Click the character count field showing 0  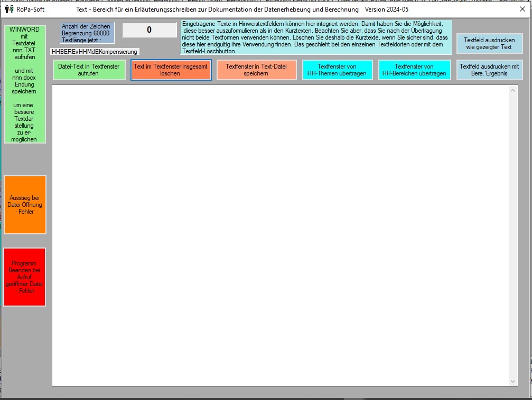pos(150,30)
